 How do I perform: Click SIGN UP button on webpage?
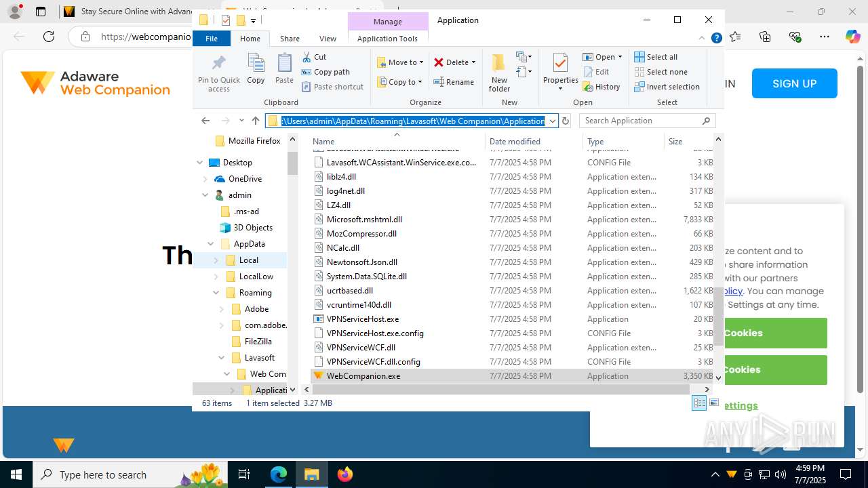click(x=794, y=84)
